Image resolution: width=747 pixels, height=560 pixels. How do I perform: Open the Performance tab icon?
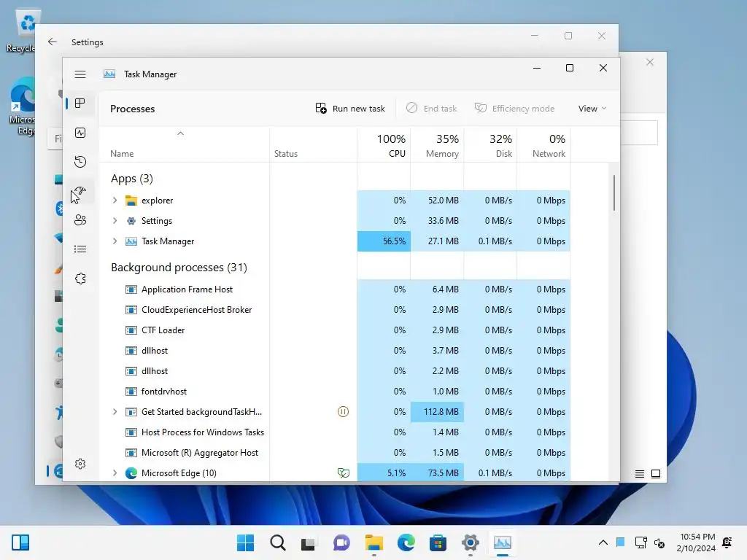coord(80,133)
